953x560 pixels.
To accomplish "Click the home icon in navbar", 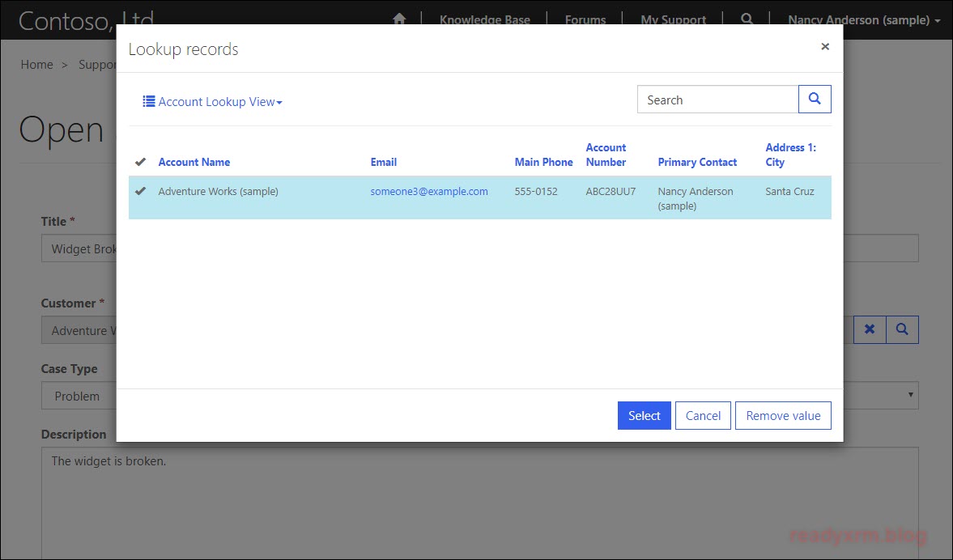I will pos(399,19).
